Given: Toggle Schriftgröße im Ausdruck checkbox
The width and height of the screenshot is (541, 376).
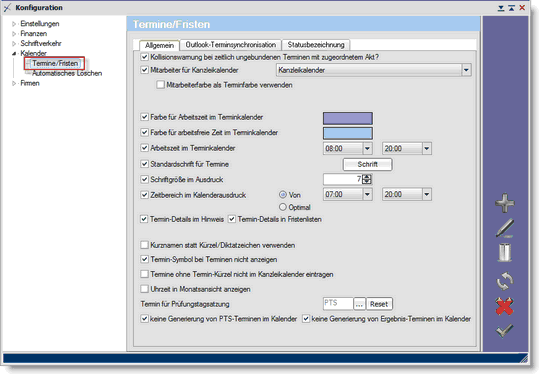Looking at the screenshot, I should coord(144,179).
